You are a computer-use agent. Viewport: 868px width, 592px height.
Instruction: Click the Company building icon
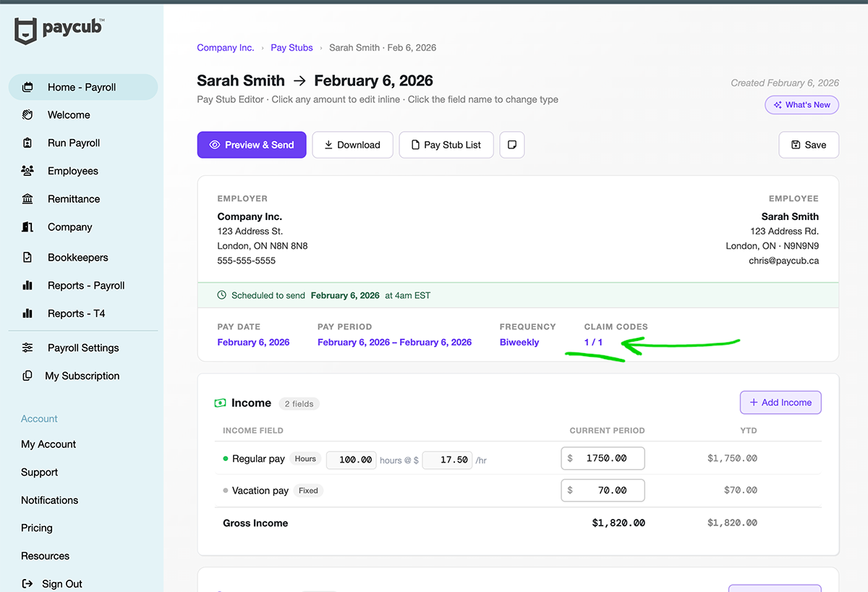[27, 227]
